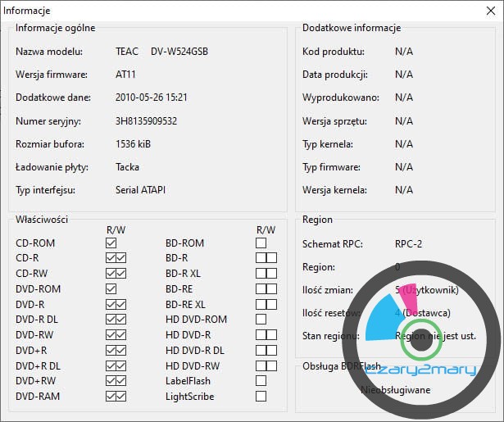Toggle the DVD-ROM read checkbox
The width and height of the screenshot is (504, 422).
[111, 289]
